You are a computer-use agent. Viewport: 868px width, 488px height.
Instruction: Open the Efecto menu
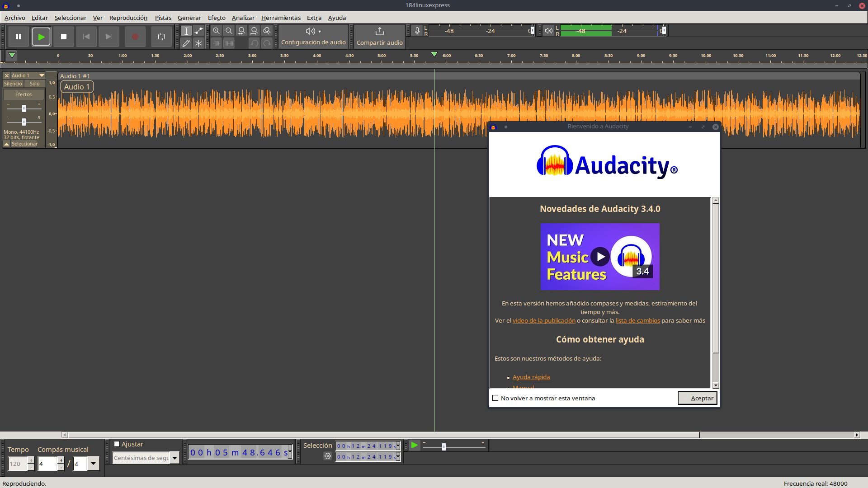217,18
